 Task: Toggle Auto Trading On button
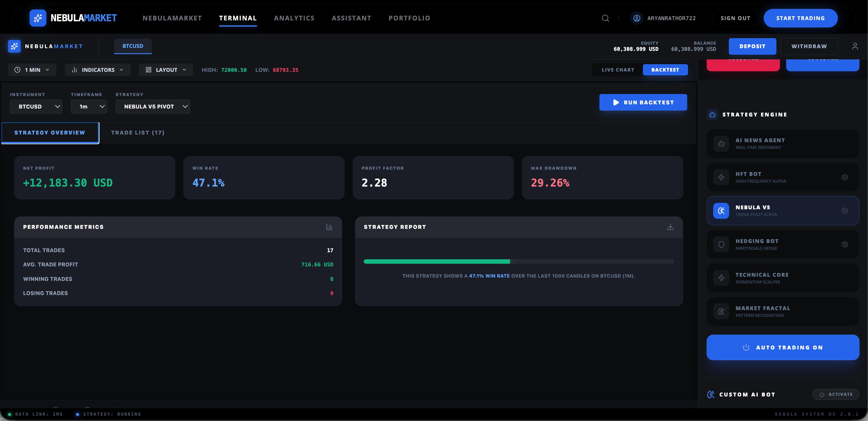point(782,347)
